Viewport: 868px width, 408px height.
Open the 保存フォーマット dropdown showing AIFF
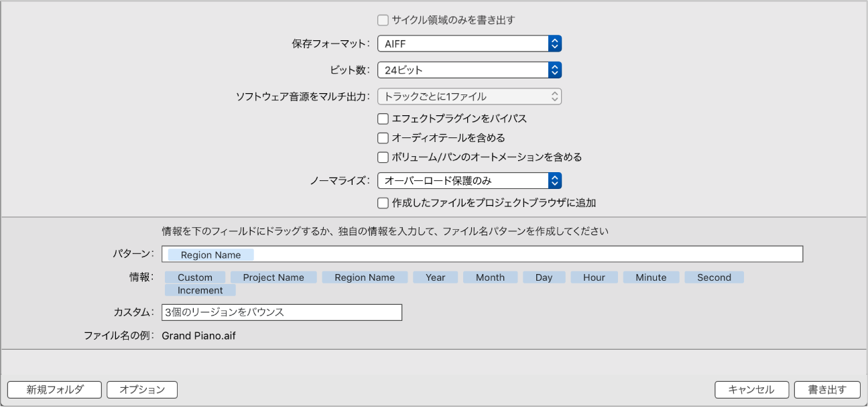[469, 43]
